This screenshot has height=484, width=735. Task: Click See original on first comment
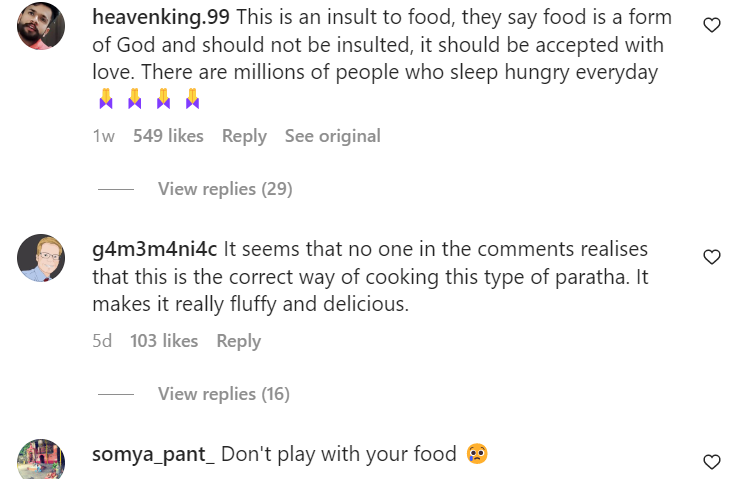332,136
